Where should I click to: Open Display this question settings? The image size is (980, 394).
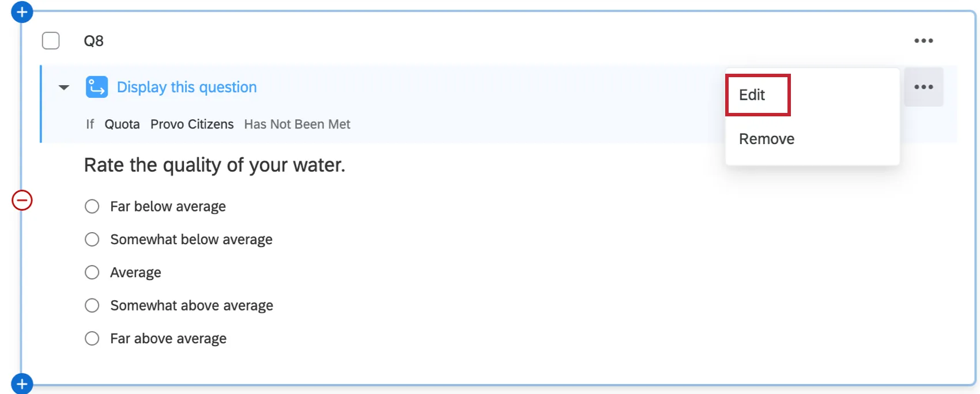click(x=186, y=86)
